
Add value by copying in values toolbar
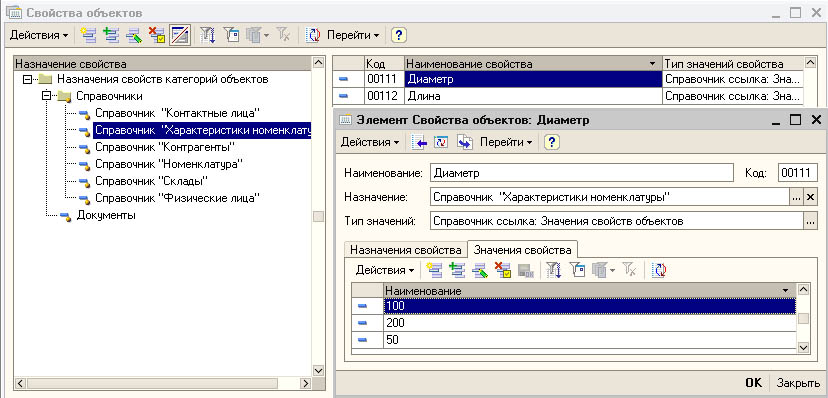tap(457, 270)
